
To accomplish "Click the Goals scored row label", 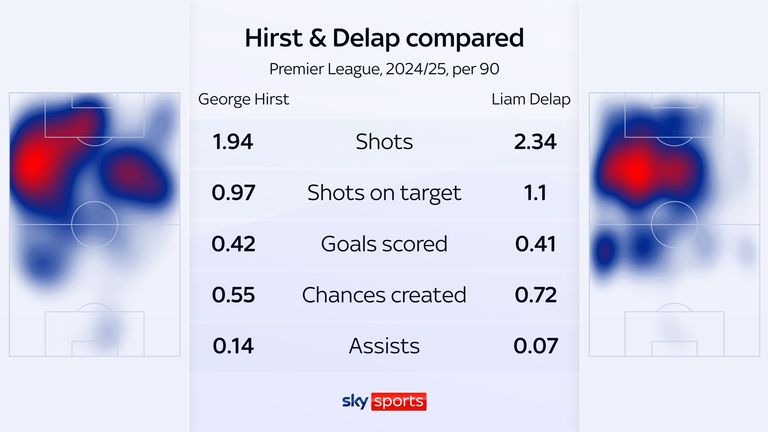I will coord(384,244).
